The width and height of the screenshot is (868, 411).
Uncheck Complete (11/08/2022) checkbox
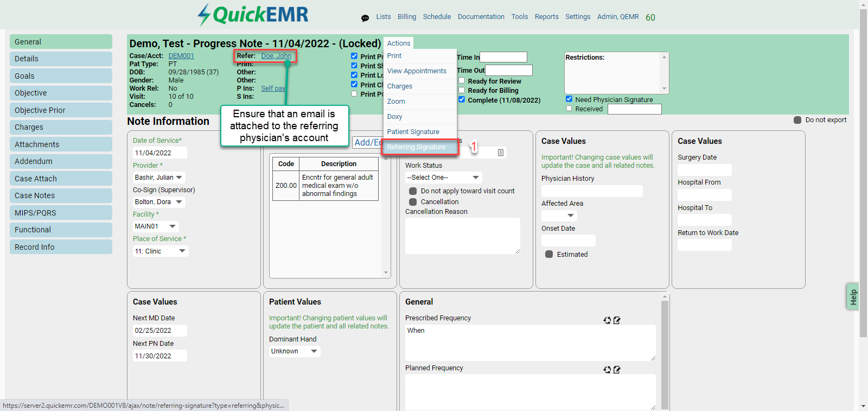pos(462,99)
